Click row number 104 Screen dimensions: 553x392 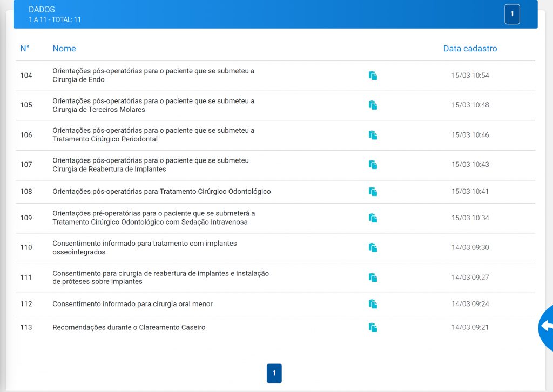(x=26, y=76)
